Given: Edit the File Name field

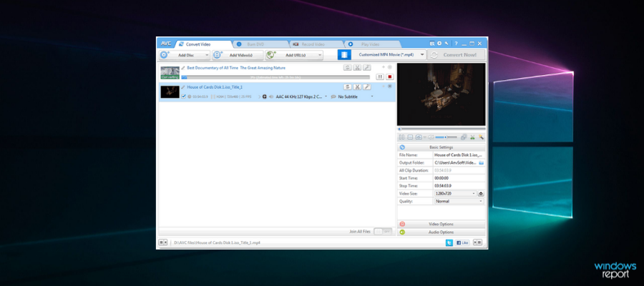Looking at the screenshot, I should (x=459, y=155).
